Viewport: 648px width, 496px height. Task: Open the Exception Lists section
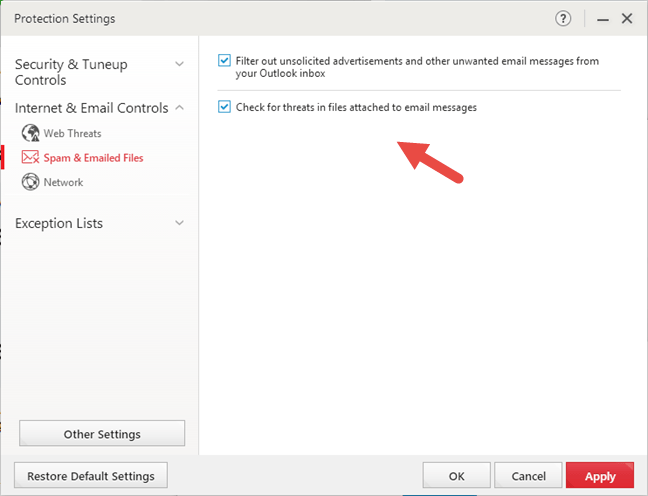point(59,223)
